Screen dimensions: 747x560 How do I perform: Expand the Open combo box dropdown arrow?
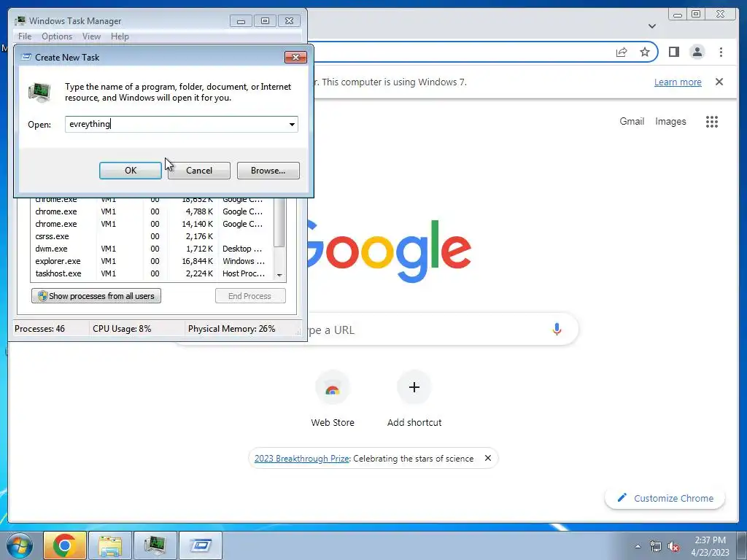click(x=292, y=124)
